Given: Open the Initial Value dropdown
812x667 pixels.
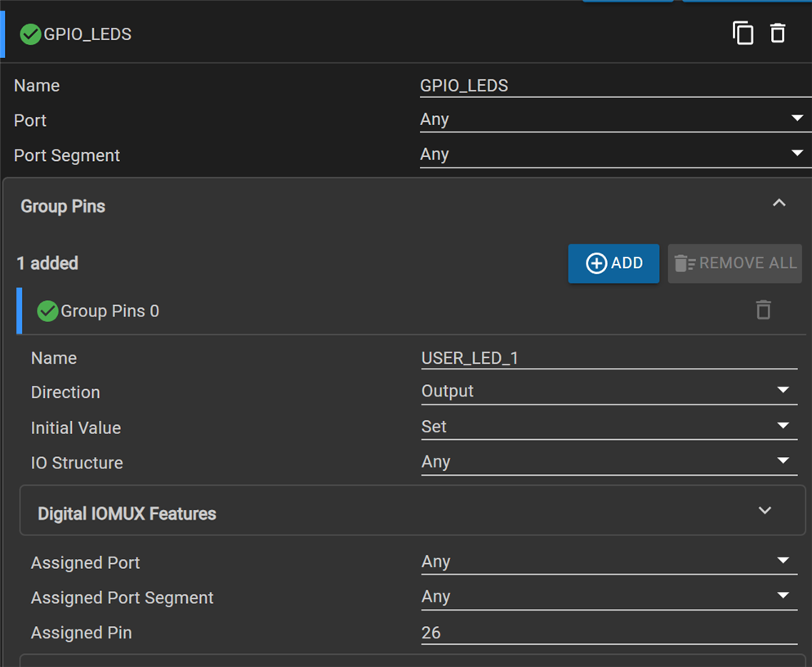Looking at the screenshot, I should click(609, 427).
